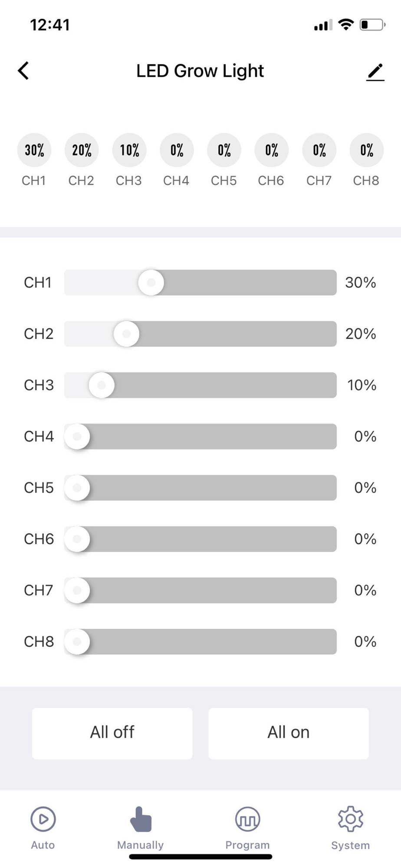
Task: Tap the CH1 30% circle badge
Action: point(34,150)
